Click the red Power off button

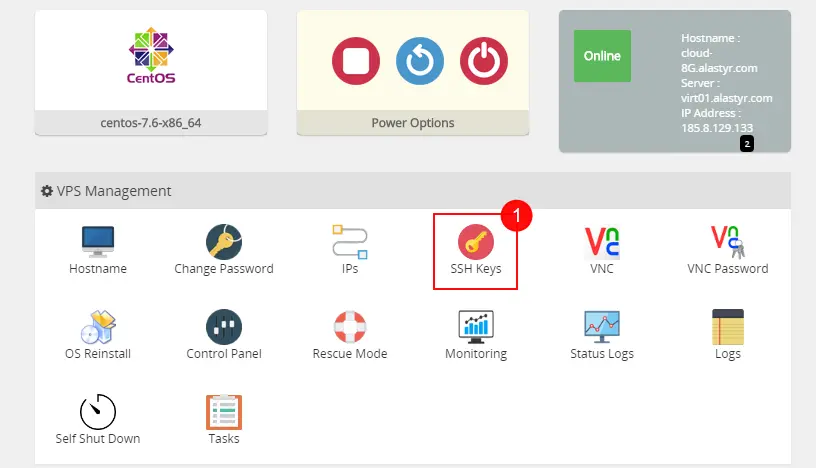(484, 61)
